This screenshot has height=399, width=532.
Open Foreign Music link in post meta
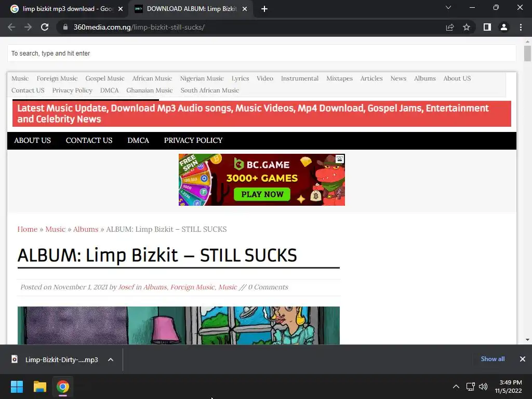[x=192, y=287]
